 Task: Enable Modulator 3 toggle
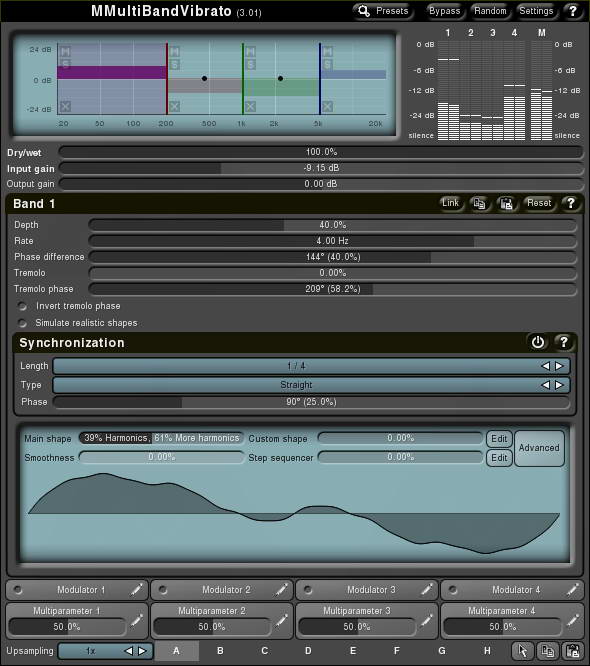[x=308, y=590]
